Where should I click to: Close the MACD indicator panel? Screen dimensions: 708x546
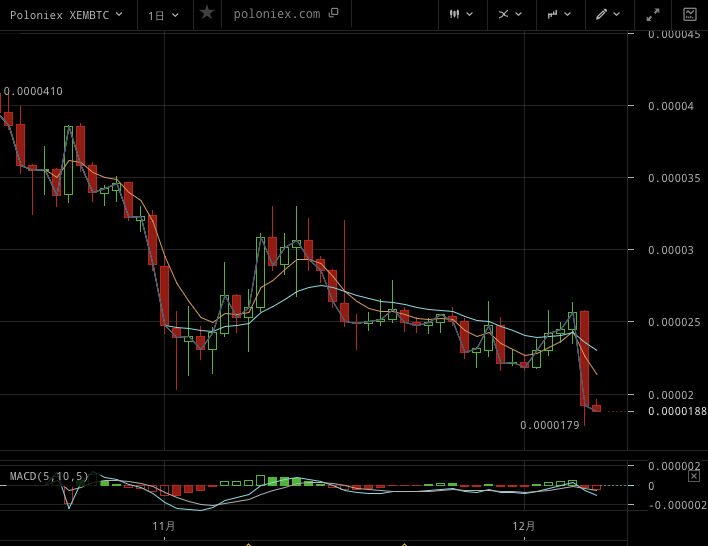[694, 476]
